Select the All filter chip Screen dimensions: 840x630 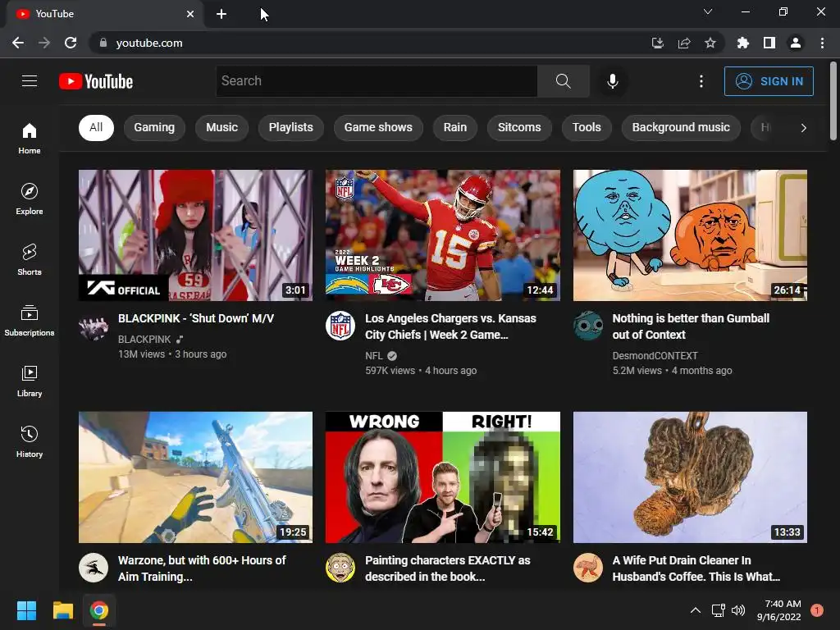pos(96,127)
